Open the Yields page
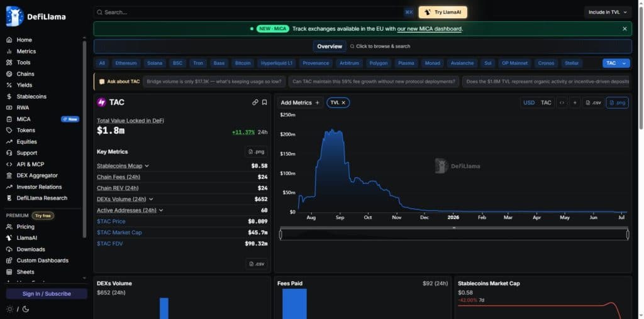Screen dimensions: 644x319 point(25,85)
